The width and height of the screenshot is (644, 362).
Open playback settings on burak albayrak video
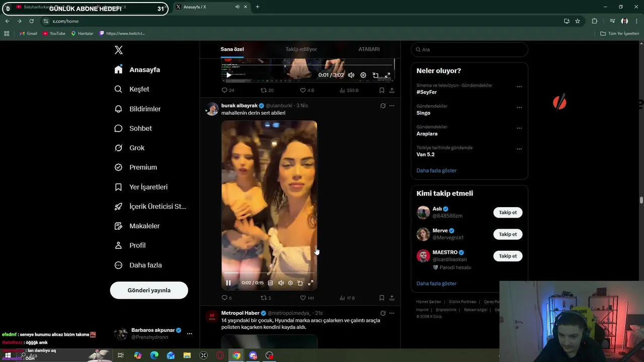[x=290, y=283]
